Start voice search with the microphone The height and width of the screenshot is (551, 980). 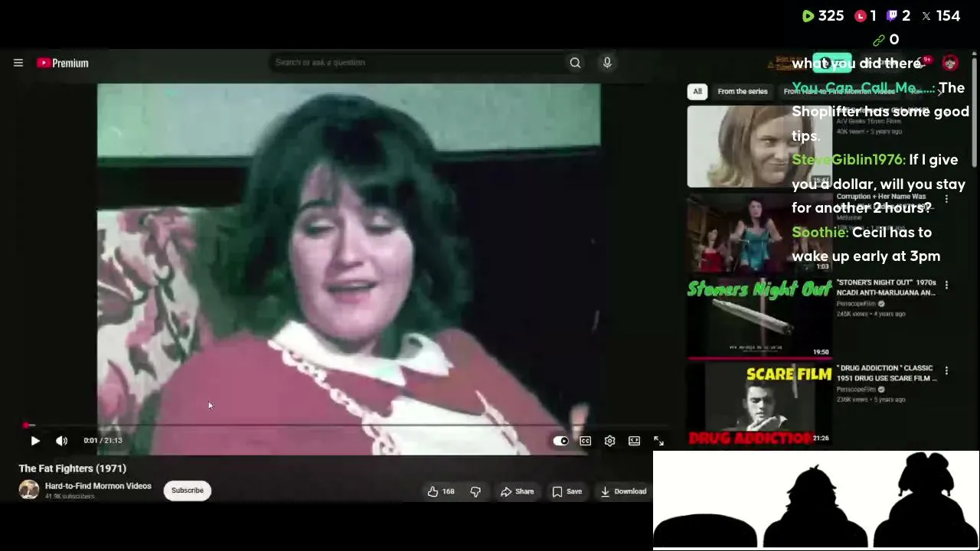point(607,63)
